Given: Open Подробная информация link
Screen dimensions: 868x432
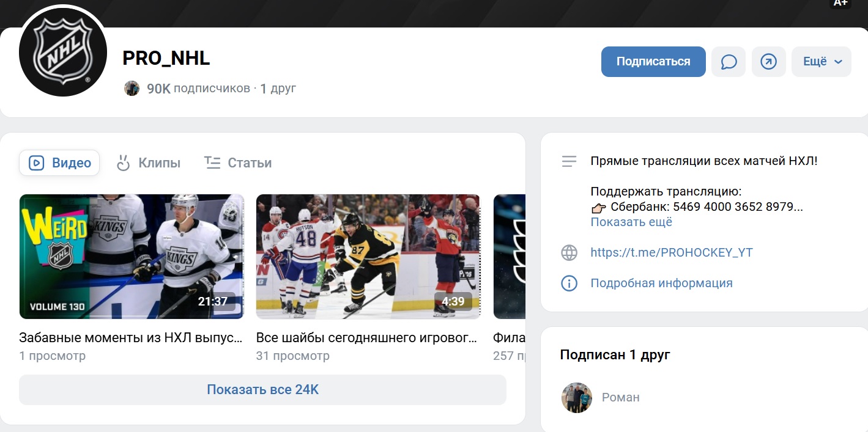Looking at the screenshot, I should pyautogui.click(x=661, y=284).
